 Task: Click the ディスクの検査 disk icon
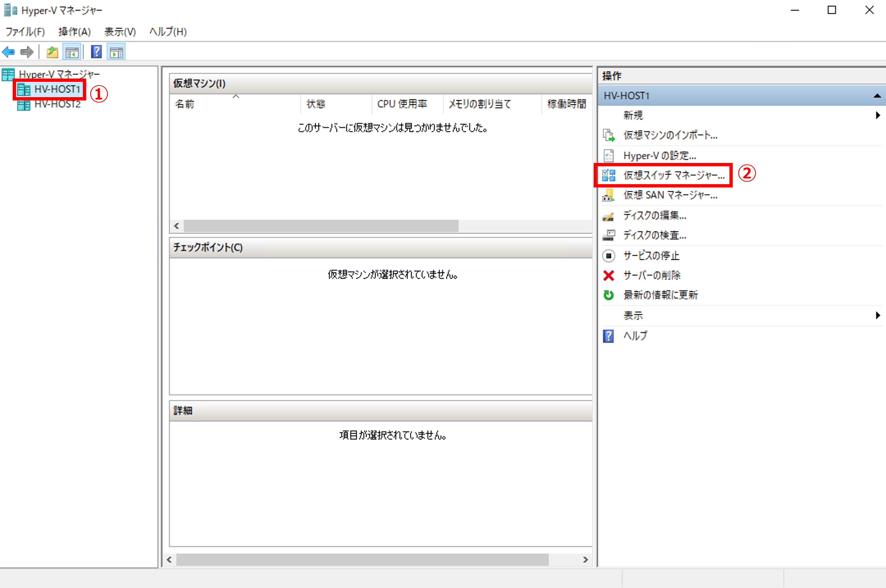608,235
